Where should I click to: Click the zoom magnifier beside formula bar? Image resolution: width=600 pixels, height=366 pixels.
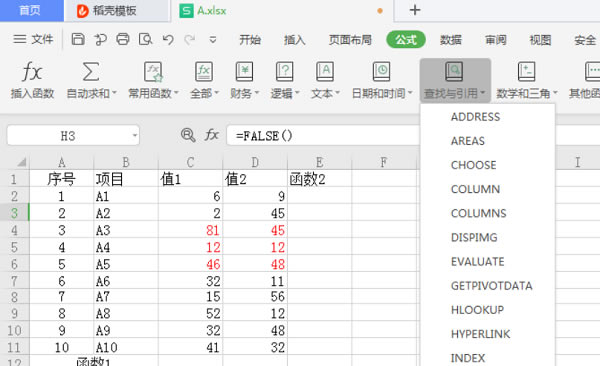[x=188, y=135]
